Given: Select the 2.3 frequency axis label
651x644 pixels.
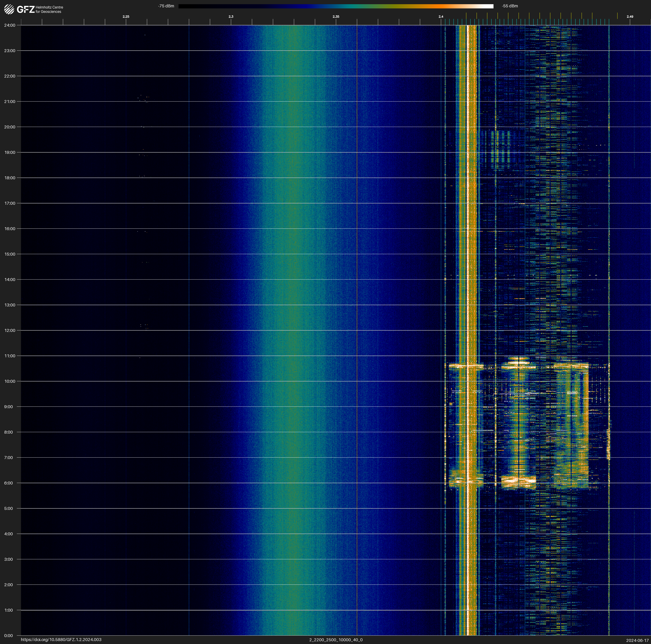Looking at the screenshot, I should point(231,17).
